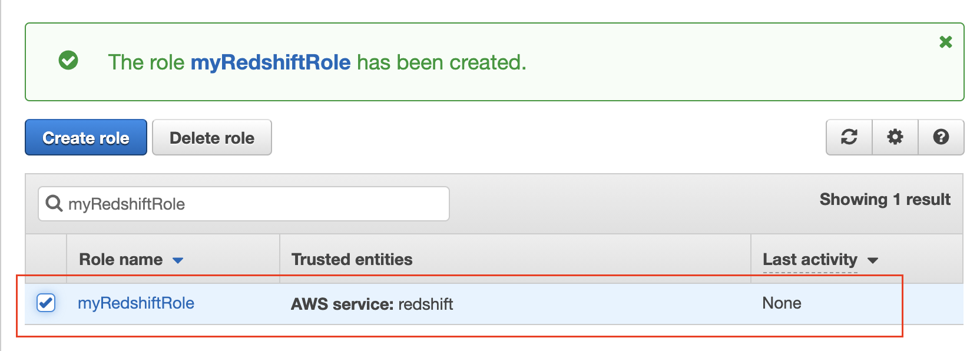This screenshot has width=980, height=351.
Task: Open the Last activity sort dropdown
Action: (x=874, y=260)
